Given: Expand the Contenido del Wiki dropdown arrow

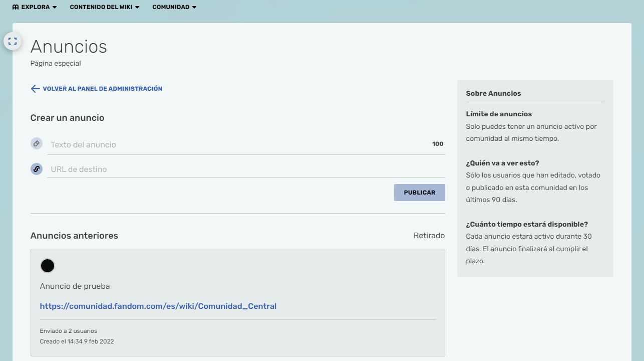Looking at the screenshot, I should click(x=137, y=7).
